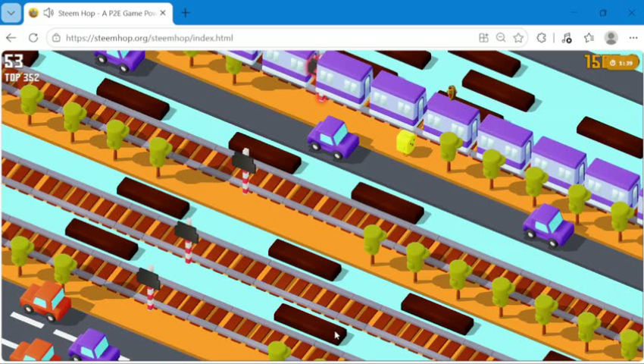Image resolution: width=644 pixels, height=364 pixels.
Task: Select the Steem Hop browser tab
Action: (98, 13)
